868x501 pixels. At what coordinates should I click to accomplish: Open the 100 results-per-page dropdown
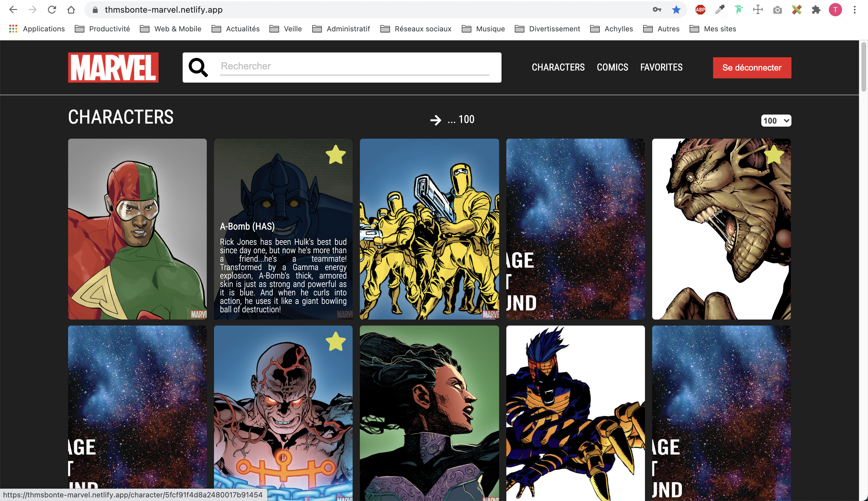click(776, 121)
